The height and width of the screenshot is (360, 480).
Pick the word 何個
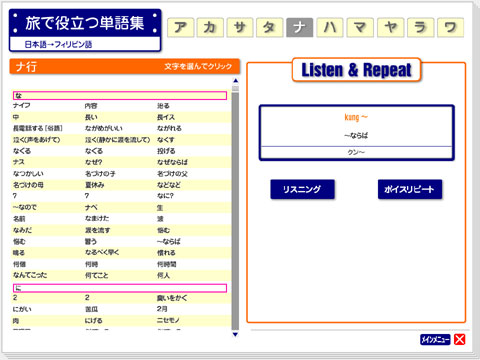tap(19, 264)
